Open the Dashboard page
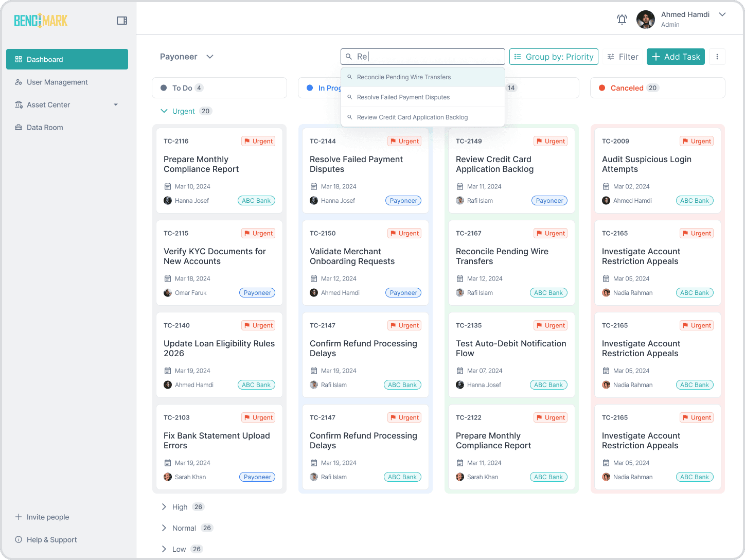 [67, 59]
